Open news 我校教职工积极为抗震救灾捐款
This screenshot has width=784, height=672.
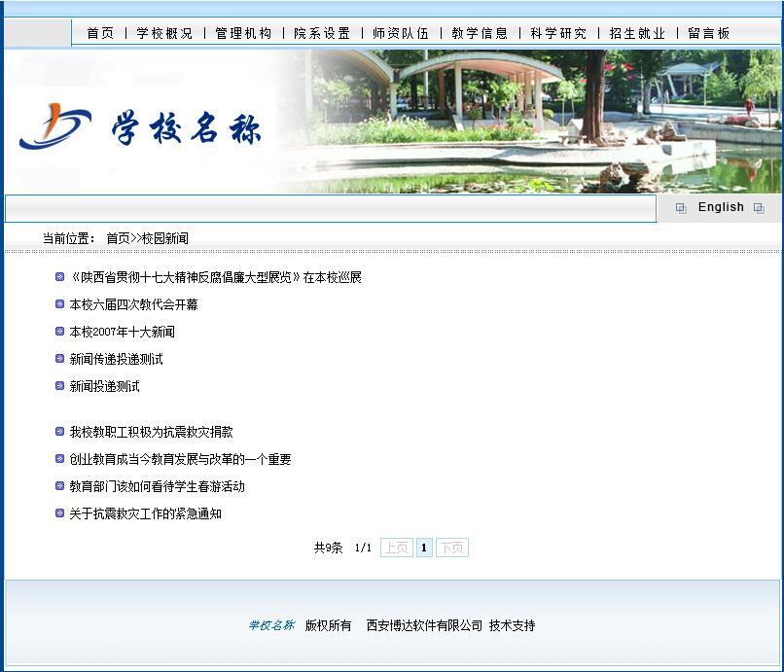tap(151, 432)
